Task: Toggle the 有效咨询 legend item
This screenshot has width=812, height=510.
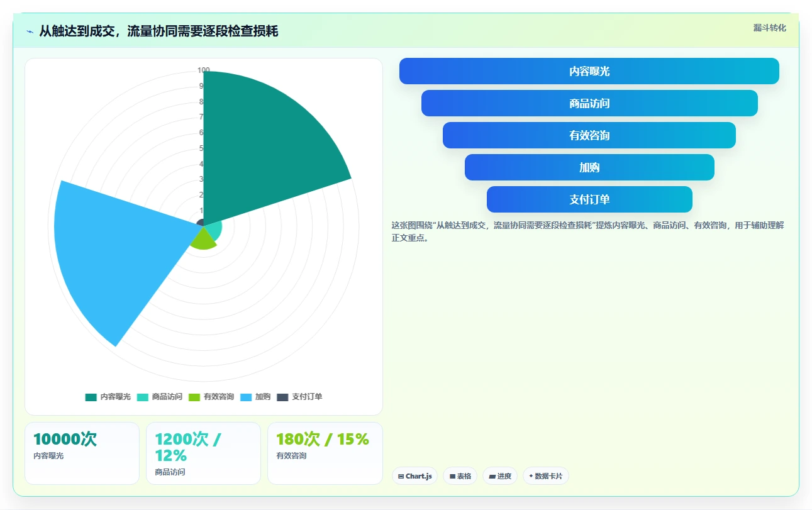Action: (211, 397)
